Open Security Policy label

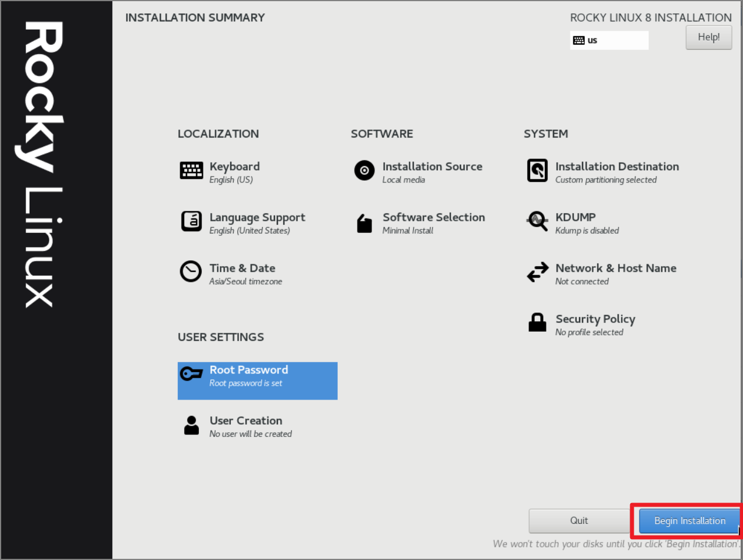click(x=595, y=320)
